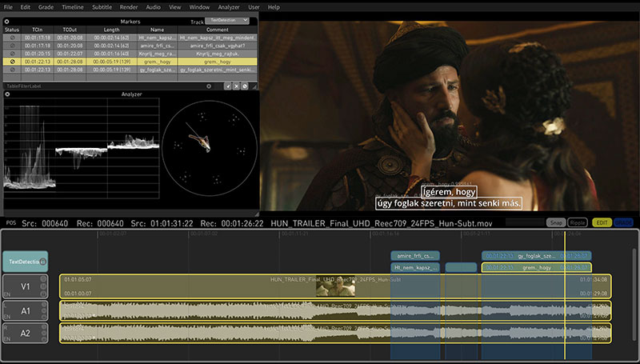Click status icon of Knyrlj_meg_ra marker row
This screenshot has height=364, width=640.
click(12, 54)
